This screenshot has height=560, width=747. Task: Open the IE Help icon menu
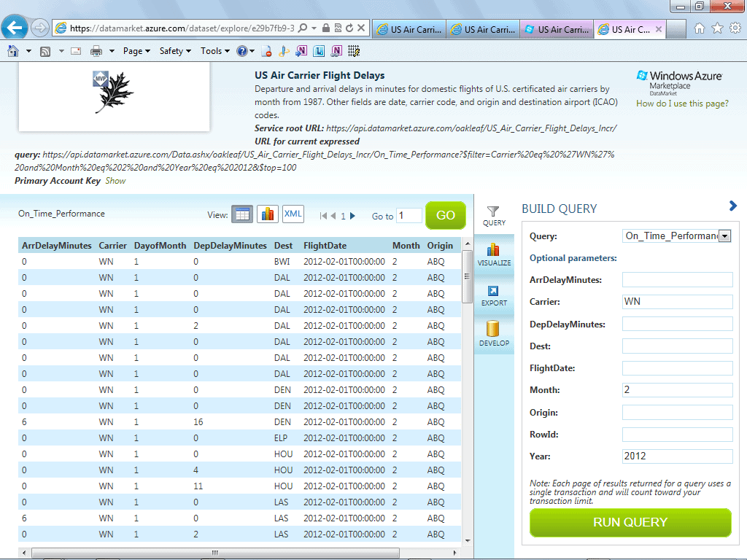click(x=242, y=51)
